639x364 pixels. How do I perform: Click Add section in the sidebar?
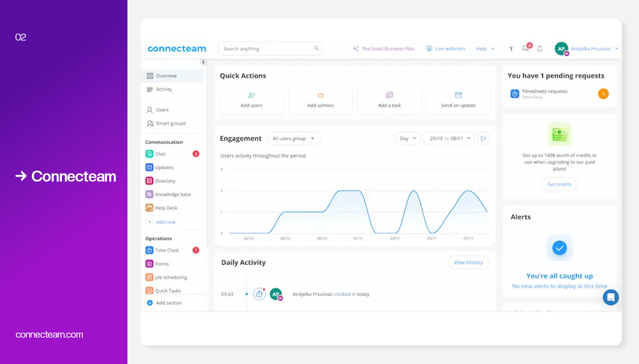(164, 303)
